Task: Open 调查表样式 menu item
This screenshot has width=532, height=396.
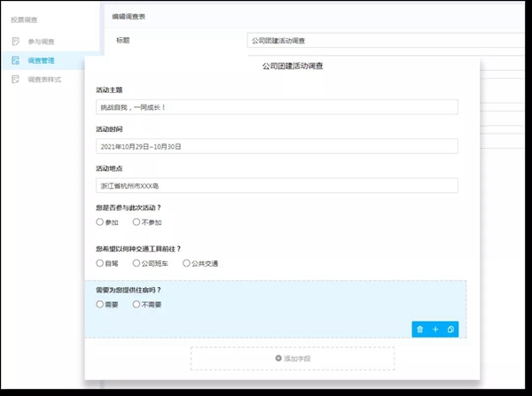Action: 44,80
